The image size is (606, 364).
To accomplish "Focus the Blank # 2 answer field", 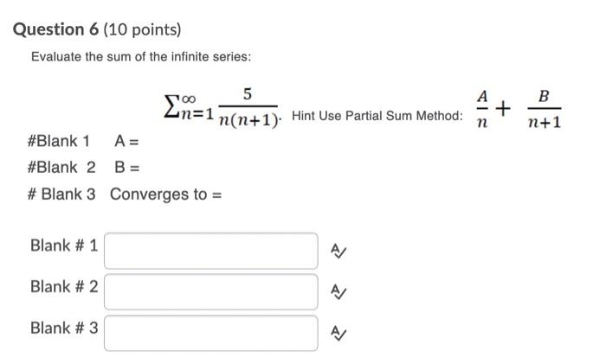I will coord(211,292).
